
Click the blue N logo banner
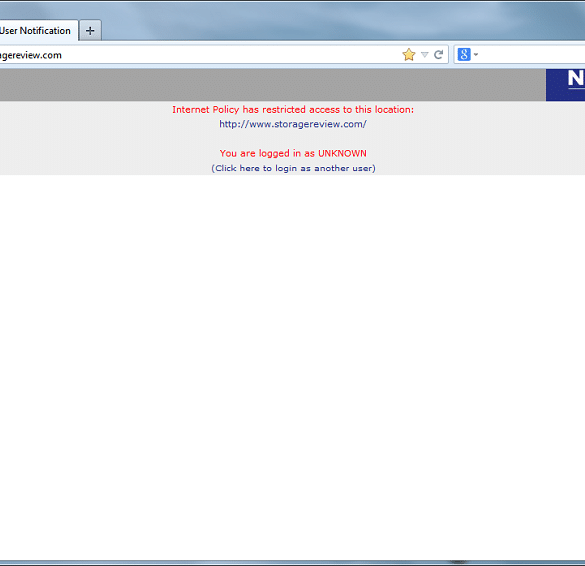coord(565,85)
